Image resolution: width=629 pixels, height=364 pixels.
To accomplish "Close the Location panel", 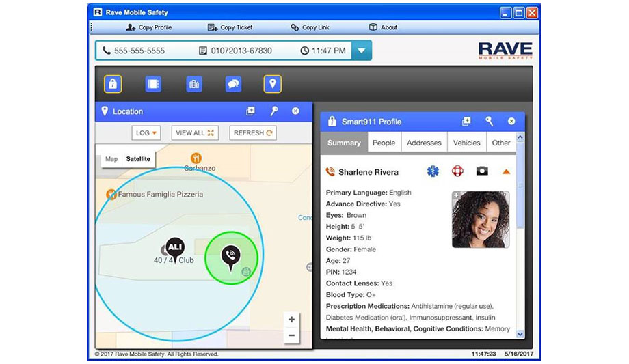I will coord(295,111).
